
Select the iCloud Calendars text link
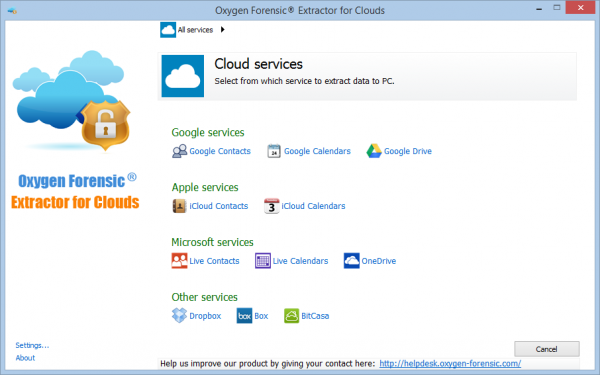coord(313,206)
